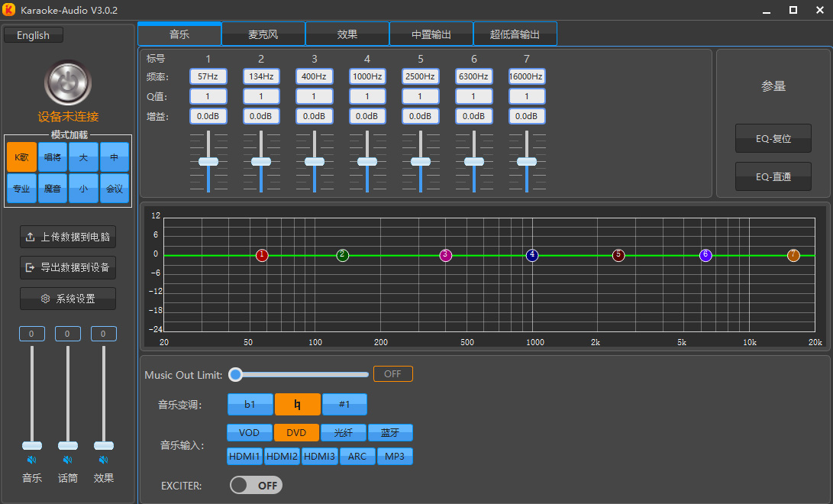Click the orange EQ node 7 on graph
This screenshot has height=504, width=833.
pos(793,255)
